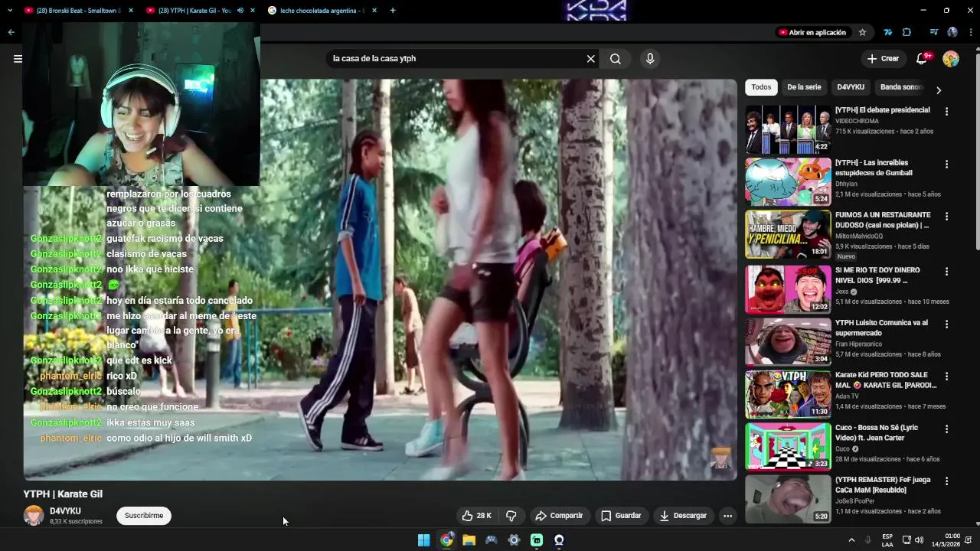The height and width of the screenshot is (551, 980).
Task: Like the video with 28 K likes
Action: [475, 516]
